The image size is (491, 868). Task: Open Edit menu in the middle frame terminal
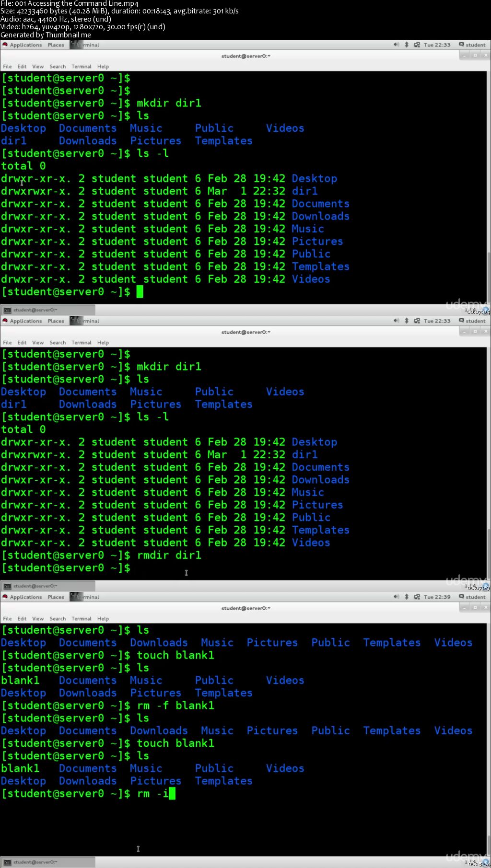22,343
